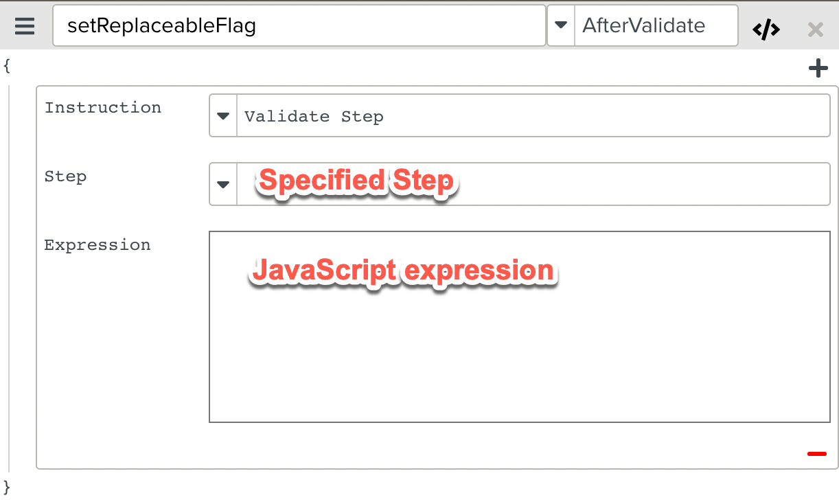Expand the Instruction dropdown showing Validate Step
The image size is (839, 504).
point(222,115)
